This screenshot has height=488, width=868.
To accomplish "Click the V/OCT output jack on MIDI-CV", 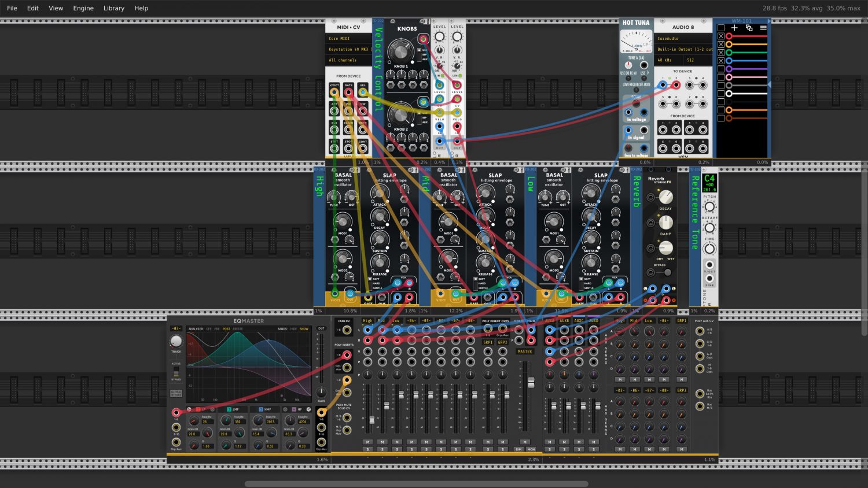I will click(x=334, y=92).
